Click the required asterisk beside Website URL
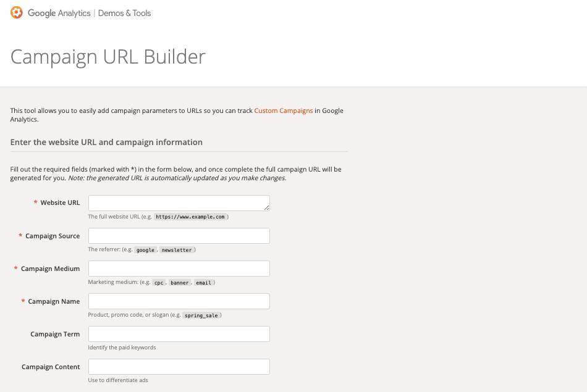 [35, 202]
